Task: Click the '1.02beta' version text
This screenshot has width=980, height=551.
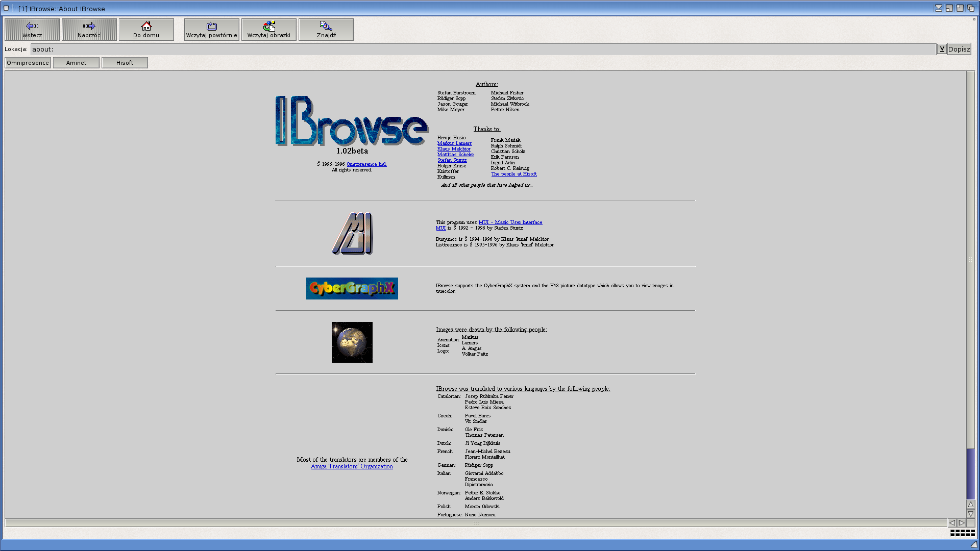Action: coord(352,151)
